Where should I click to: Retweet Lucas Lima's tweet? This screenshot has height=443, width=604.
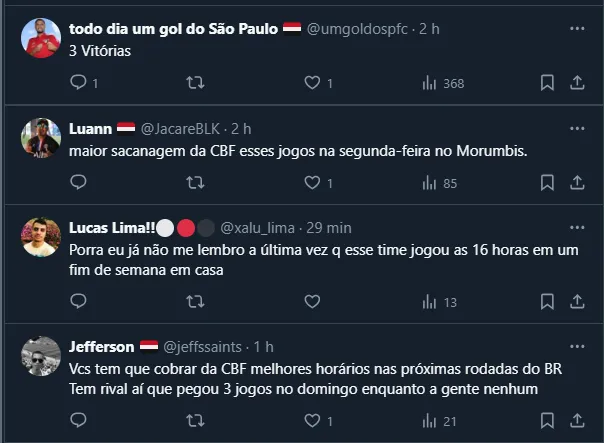[197, 301]
